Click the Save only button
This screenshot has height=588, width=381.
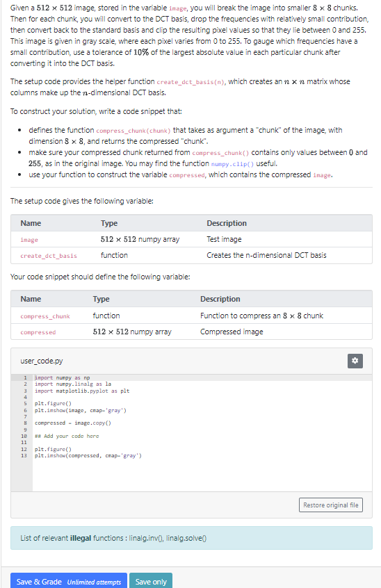(x=151, y=581)
